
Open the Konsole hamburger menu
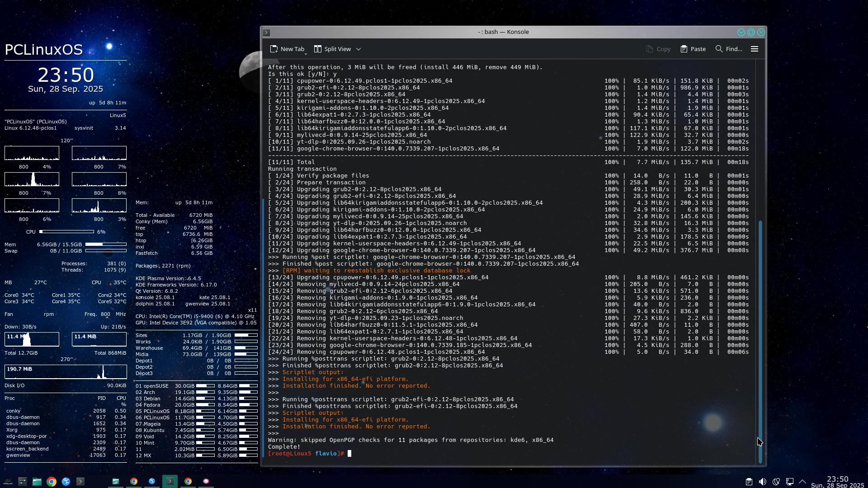pos(754,49)
